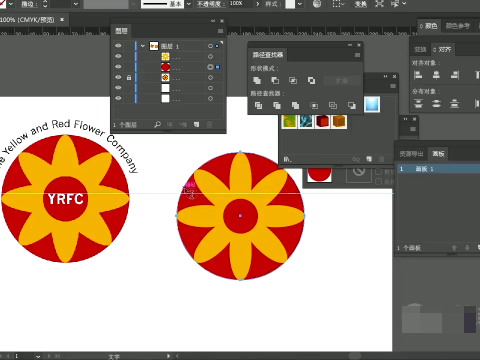Click Trim pathfinder icon
The width and height of the screenshot is (480, 360).
[277, 106]
